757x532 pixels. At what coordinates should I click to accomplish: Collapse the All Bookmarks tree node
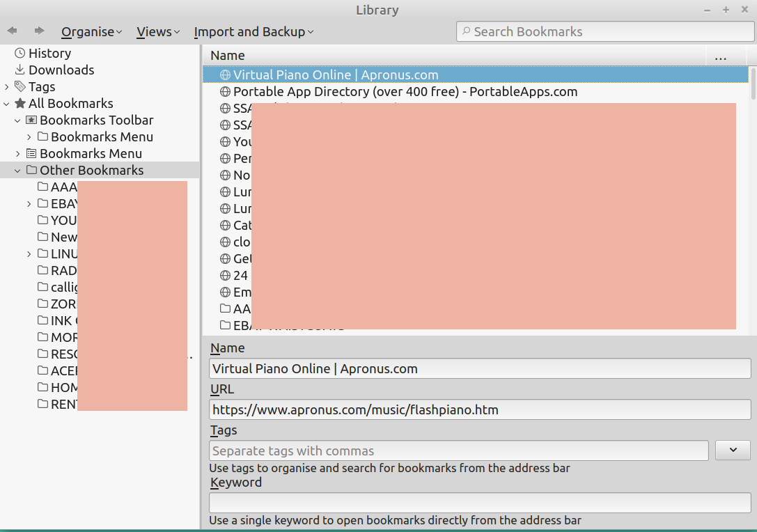(x=7, y=104)
